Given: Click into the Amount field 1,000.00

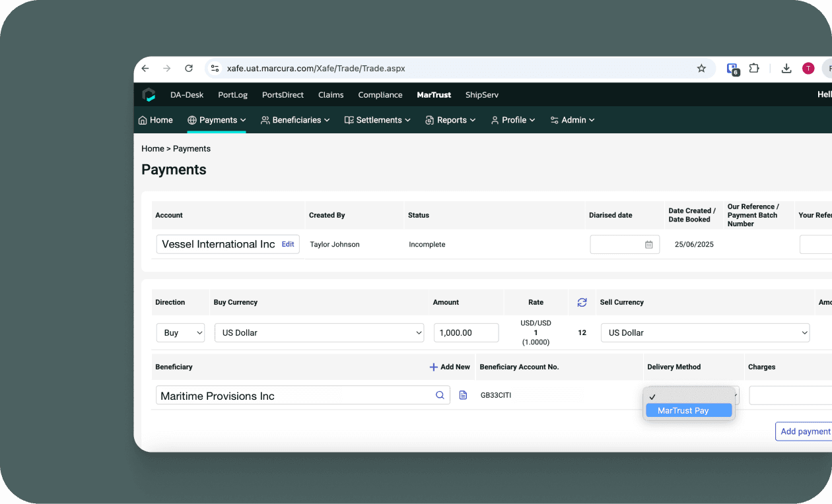Looking at the screenshot, I should (x=466, y=332).
